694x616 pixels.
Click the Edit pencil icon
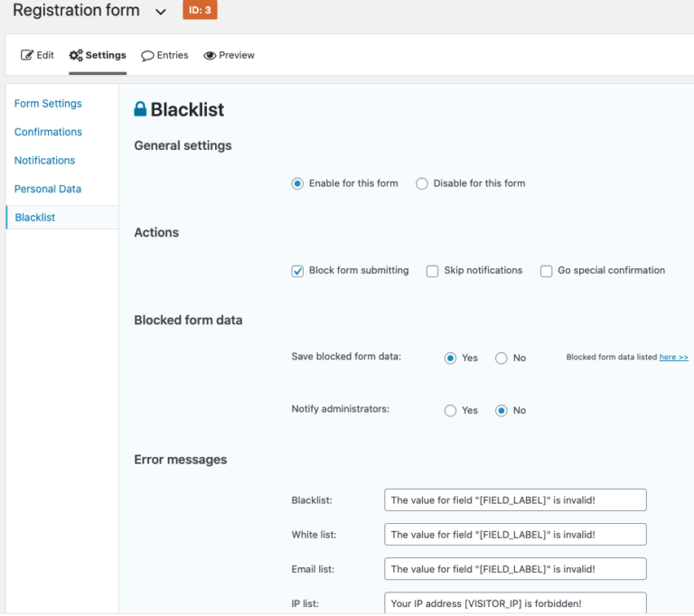(27, 55)
